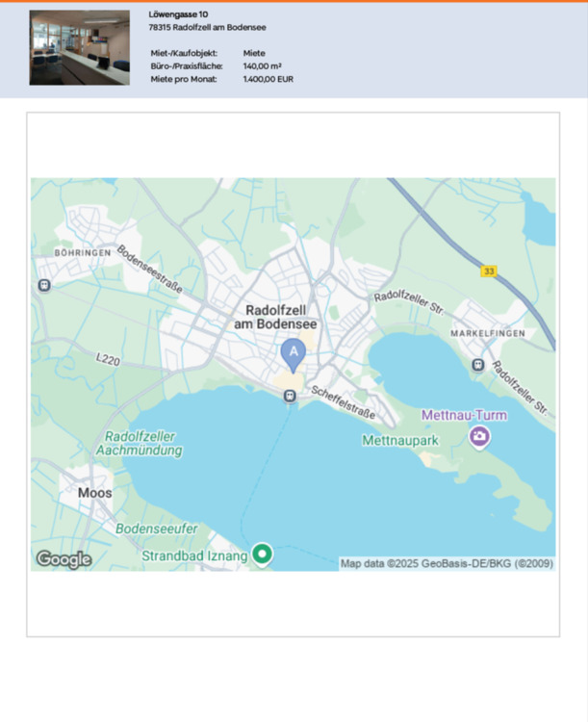Click the Bodenseeufer label
The height and width of the screenshot is (722, 588).
pyautogui.click(x=157, y=529)
